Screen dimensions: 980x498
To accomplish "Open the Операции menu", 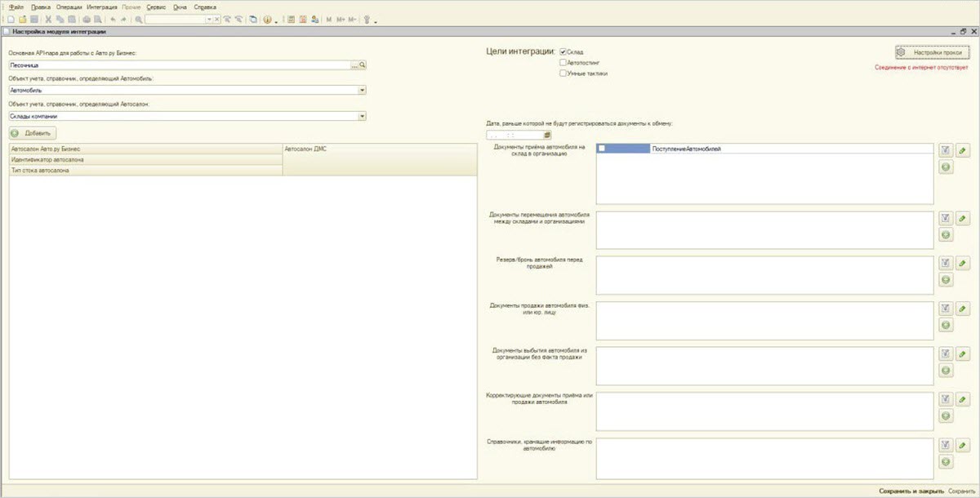I will click(69, 7).
